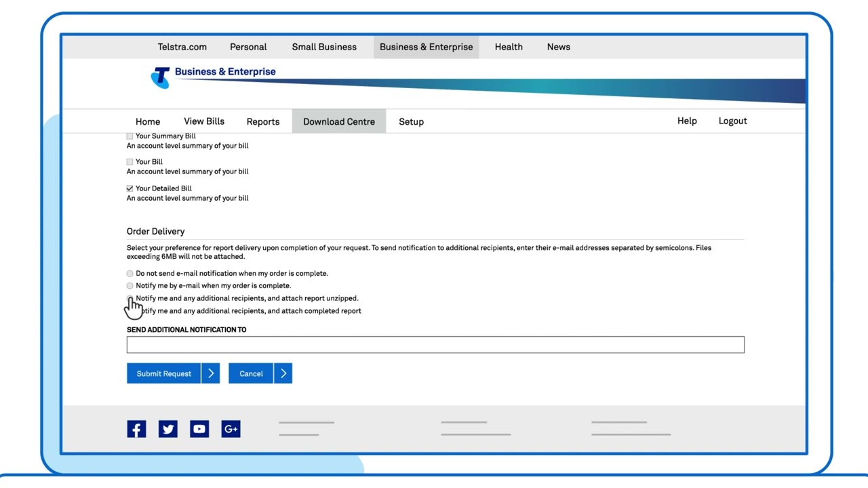Select attach report unzipped radio option
The image size is (868, 488).
coord(130,298)
